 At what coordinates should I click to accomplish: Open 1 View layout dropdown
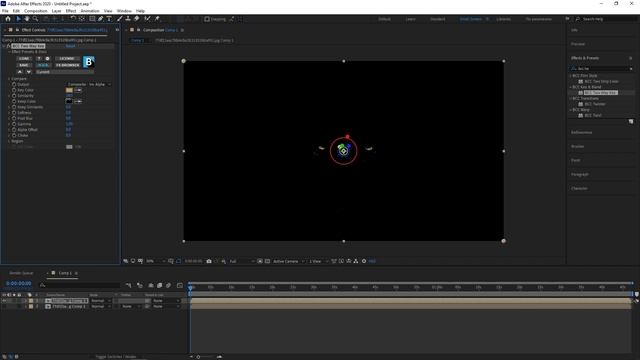point(318,261)
